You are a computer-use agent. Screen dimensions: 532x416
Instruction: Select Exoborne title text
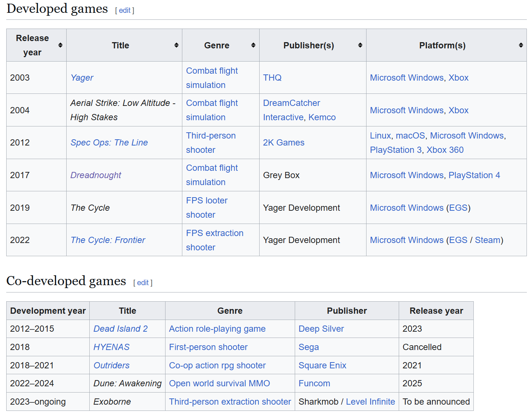coord(112,402)
